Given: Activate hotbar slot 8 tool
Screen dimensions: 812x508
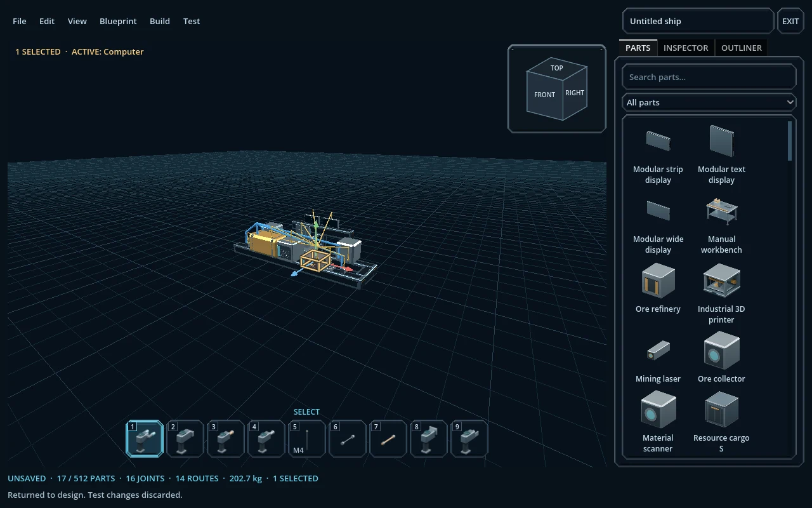Looking at the screenshot, I should pos(429,439).
